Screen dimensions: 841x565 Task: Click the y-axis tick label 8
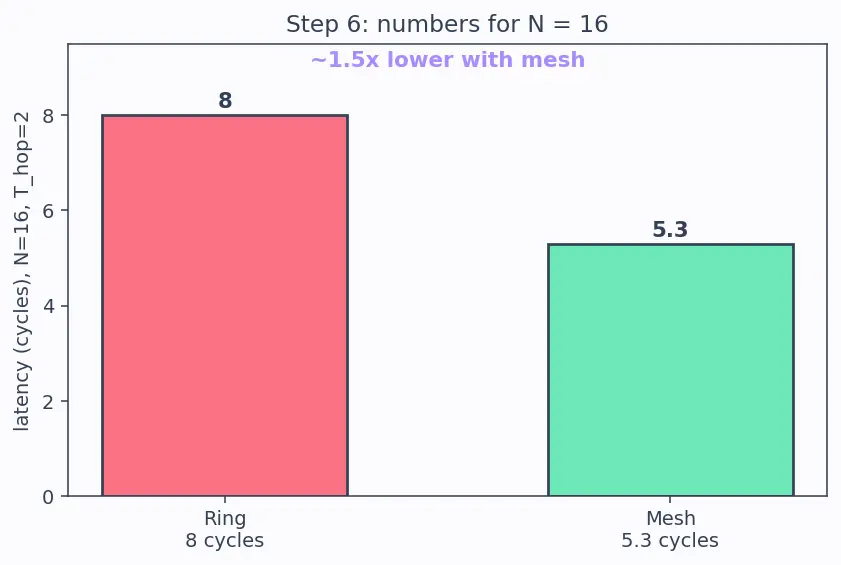click(x=48, y=115)
